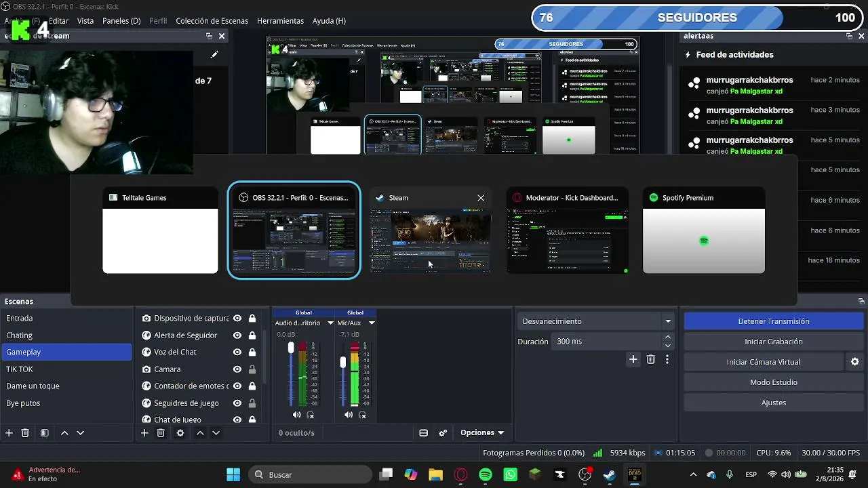The width and height of the screenshot is (868, 488).
Task: Open Steam from the Windows taskbar
Action: [x=610, y=474]
